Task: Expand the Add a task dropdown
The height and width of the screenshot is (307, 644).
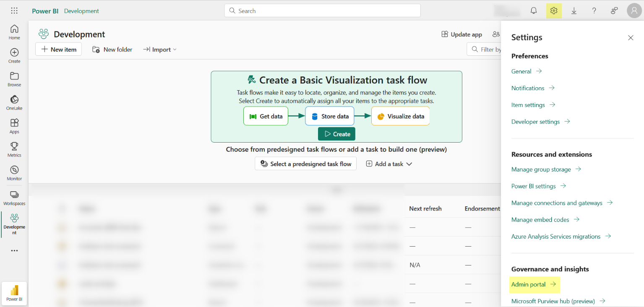Action: [389, 164]
